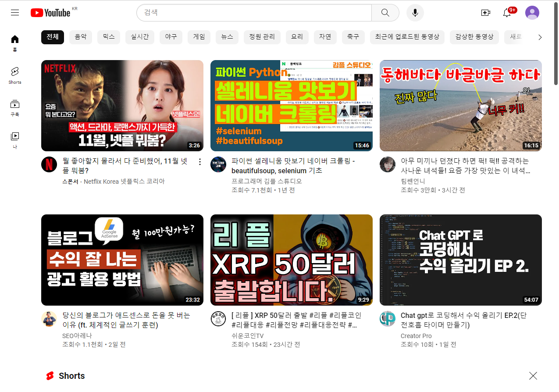The width and height of the screenshot is (559, 392).
Task: Open title Chat gpt로 코딩해서 수익 올리기 EP.2
Action: pos(464,320)
